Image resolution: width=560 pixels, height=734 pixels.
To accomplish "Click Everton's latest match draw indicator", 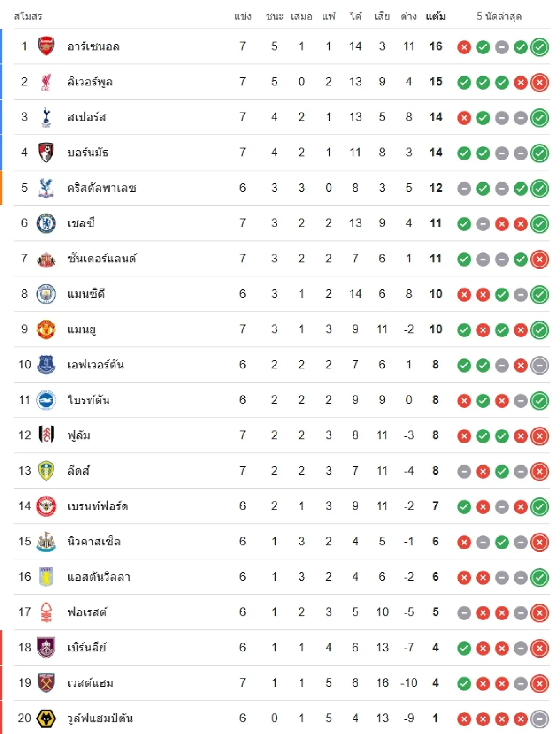I will coord(539,366).
